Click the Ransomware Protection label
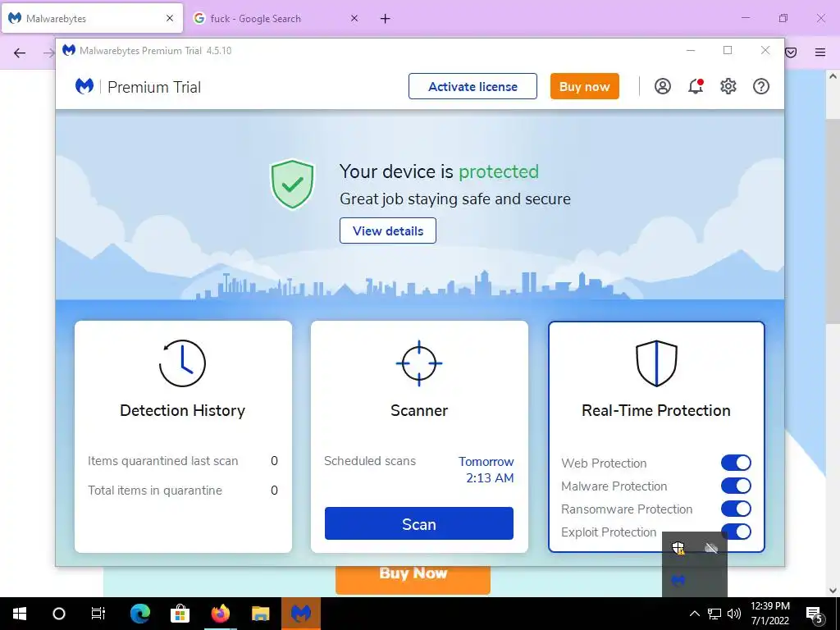Screen dimensions: 840x630 point(627,509)
